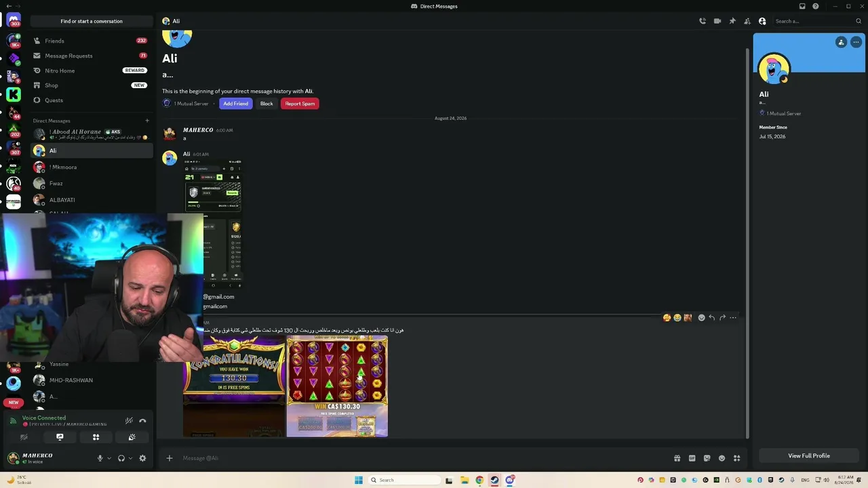Open the ALBAYATI direct message
Screen dimensions: 868x488
pos(92,200)
